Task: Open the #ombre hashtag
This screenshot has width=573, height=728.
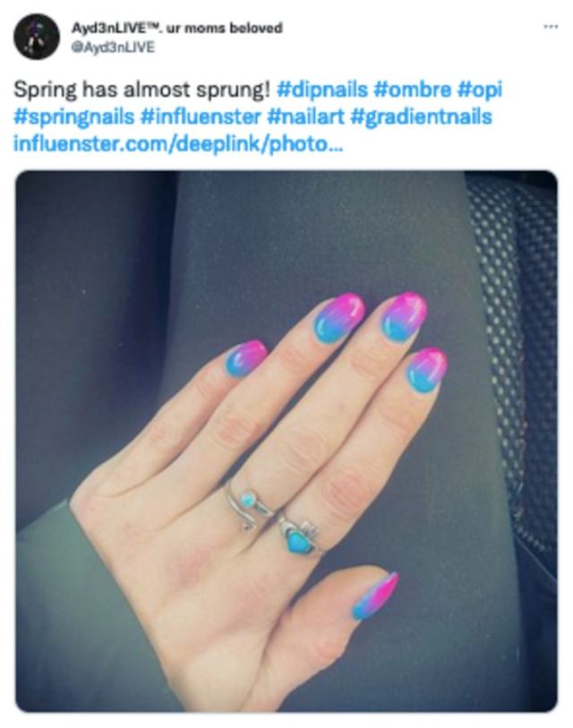Action: pyautogui.click(x=412, y=90)
